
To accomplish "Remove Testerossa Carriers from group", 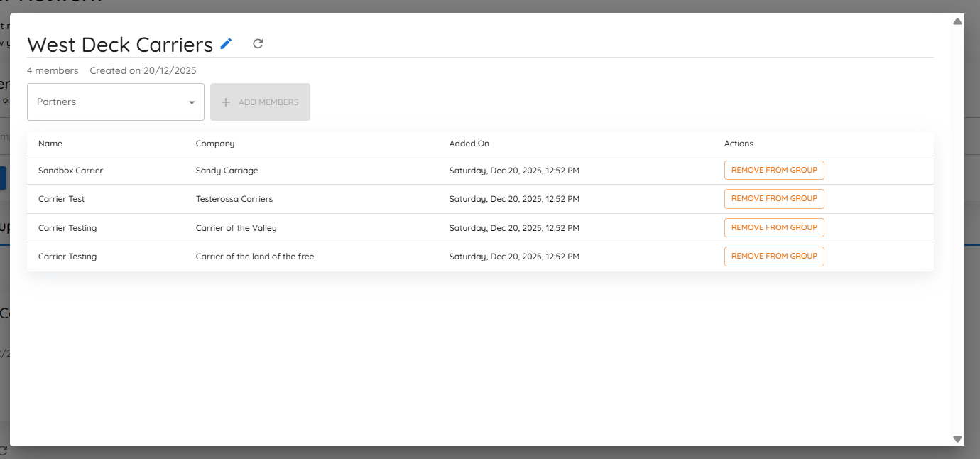I will coord(774,199).
